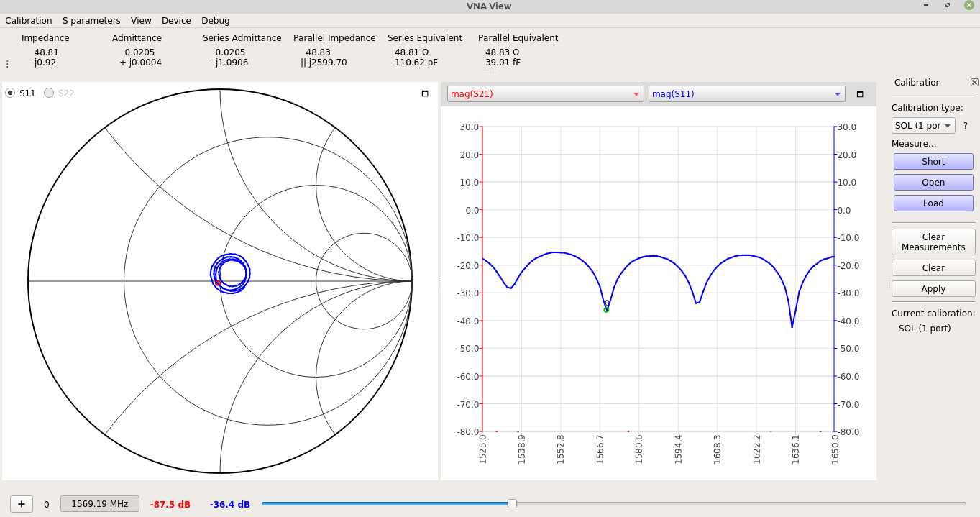Restore the VNA View window size
The width and height of the screenshot is (980, 517).
coord(948,6)
